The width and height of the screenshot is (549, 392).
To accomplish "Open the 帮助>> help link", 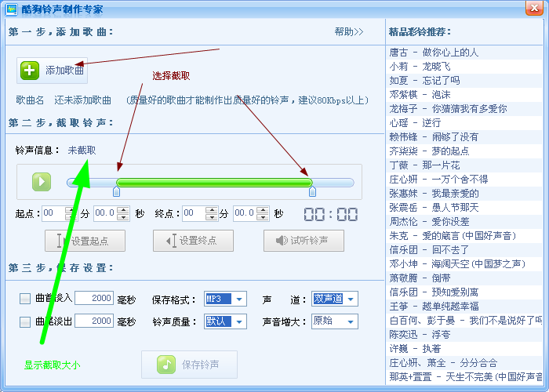I will coord(349,32).
